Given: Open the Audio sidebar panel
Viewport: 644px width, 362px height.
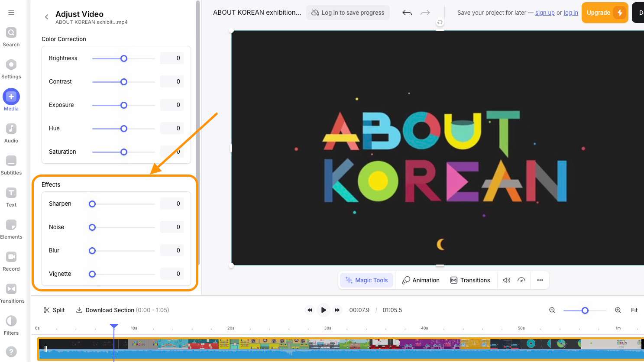Looking at the screenshot, I should click(x=11, y=133).
